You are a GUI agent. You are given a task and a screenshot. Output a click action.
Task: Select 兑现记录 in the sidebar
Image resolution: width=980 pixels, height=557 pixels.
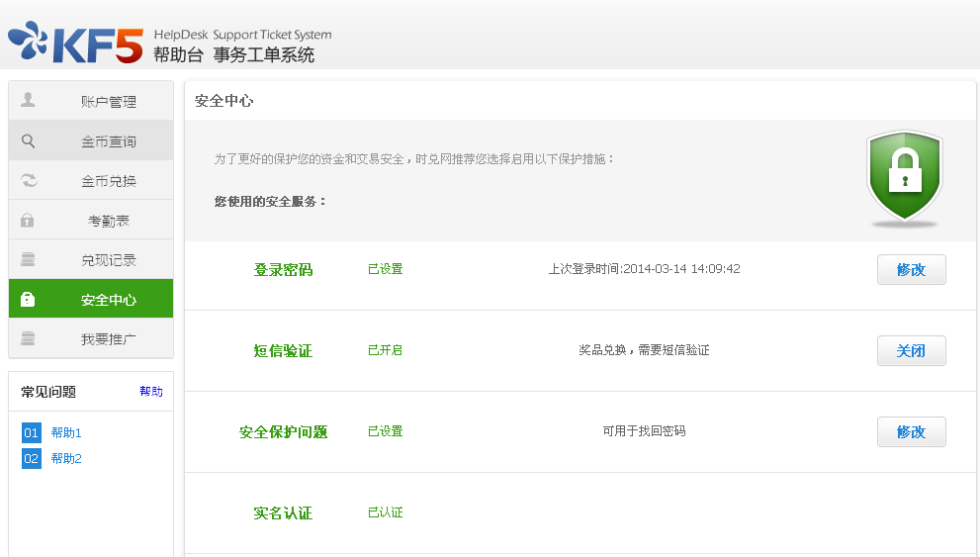91,259
